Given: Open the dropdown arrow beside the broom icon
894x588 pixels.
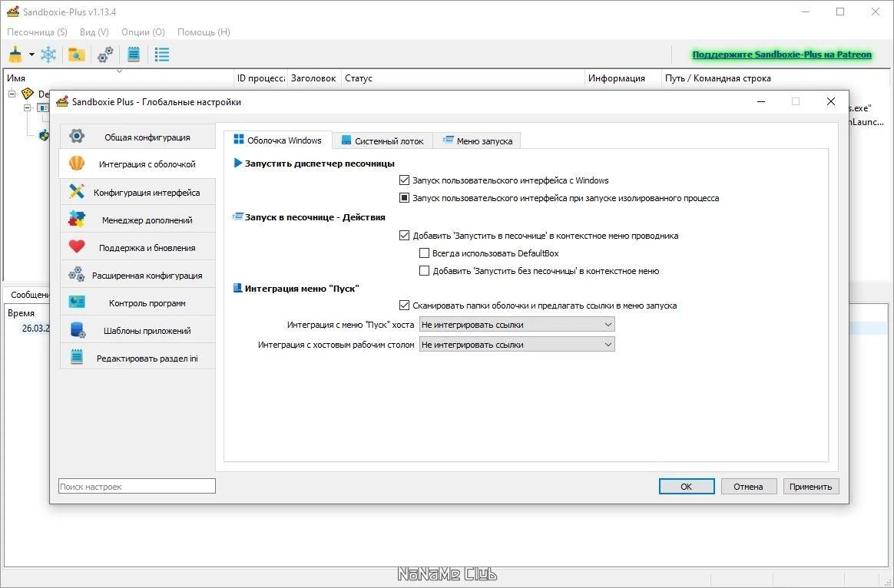Looking at the screenshot, I should point(32,55).
